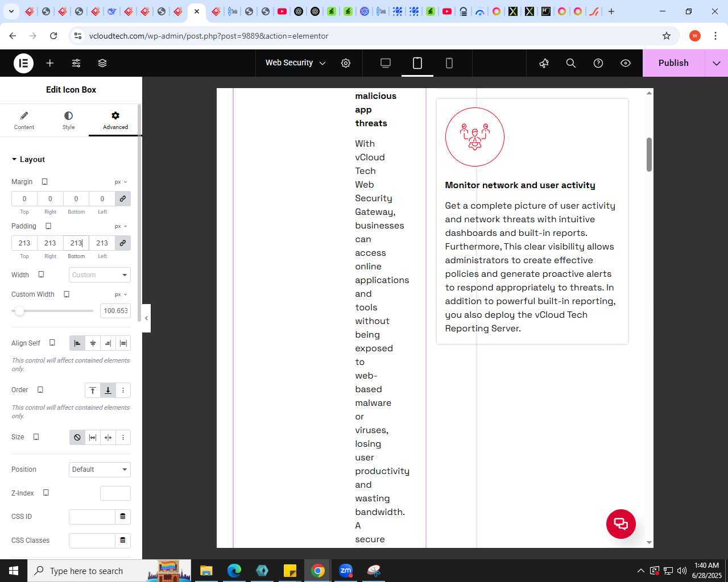Switch to tablet preview mode
Screen dimensions: 728x582
coord(417,63)
